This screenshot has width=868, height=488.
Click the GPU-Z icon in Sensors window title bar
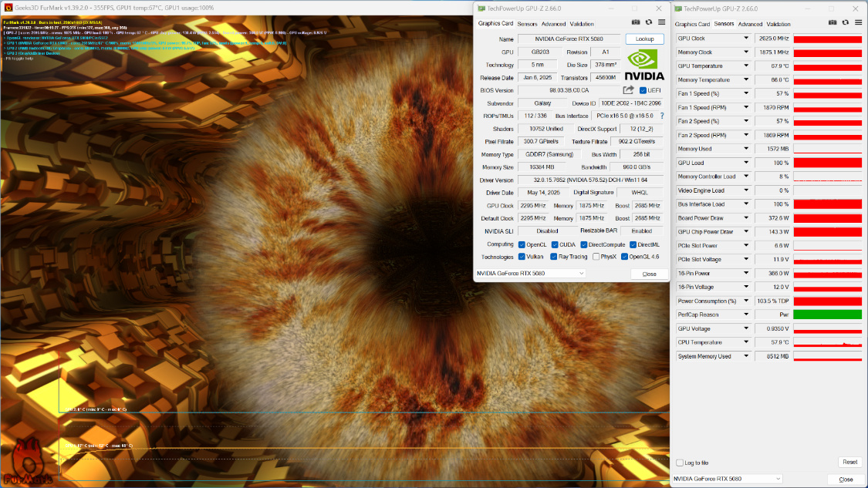click(678, 8)
